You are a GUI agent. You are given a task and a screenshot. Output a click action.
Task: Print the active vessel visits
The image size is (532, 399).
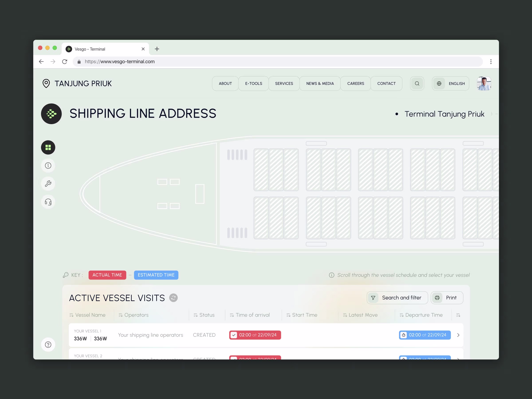pyautogui.click(x=447, y=297)
